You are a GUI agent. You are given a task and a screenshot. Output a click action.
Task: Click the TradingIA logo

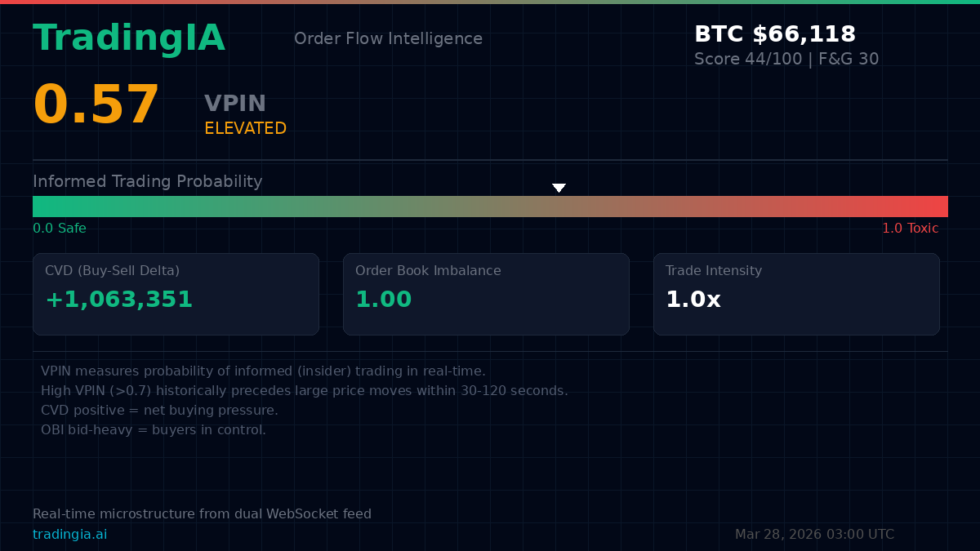129,38
